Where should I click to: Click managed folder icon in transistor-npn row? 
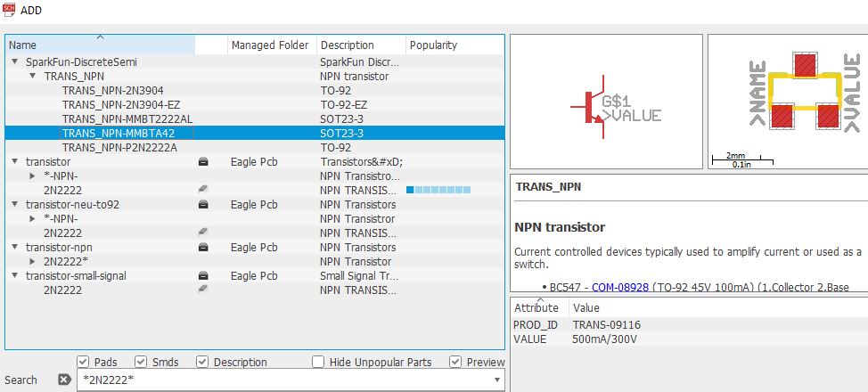tap(203, 248)
